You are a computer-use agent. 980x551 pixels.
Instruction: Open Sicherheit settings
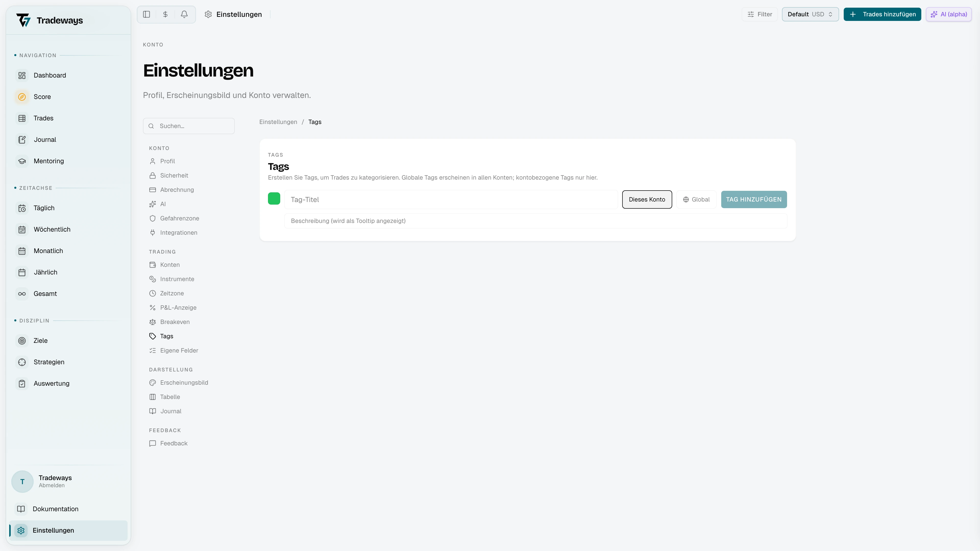[x=189, y=176]
